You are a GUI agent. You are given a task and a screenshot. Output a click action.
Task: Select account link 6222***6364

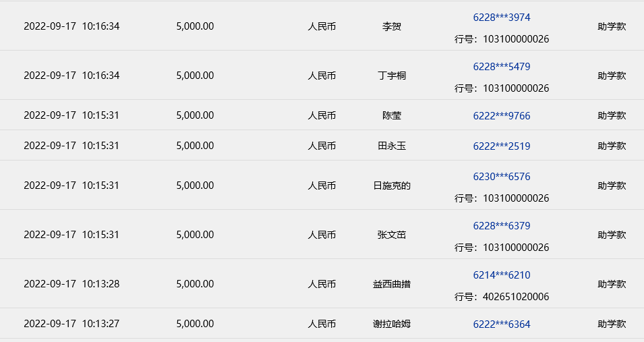click(x=502, y=324)
